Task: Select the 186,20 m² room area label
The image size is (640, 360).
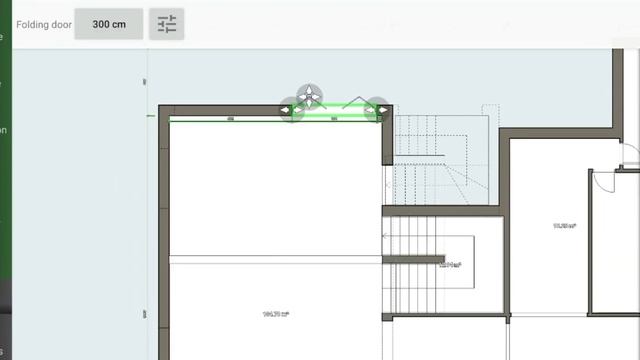Action: coord(276,314)
